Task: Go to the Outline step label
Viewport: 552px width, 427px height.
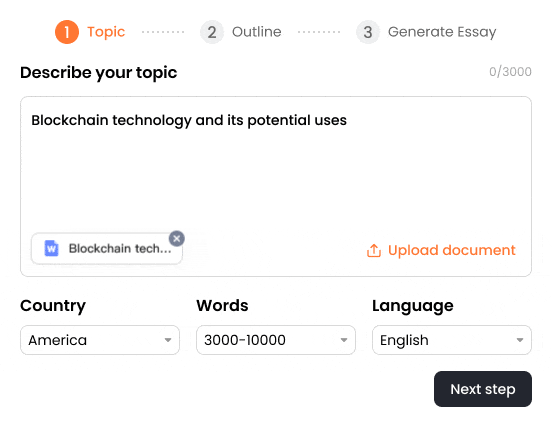Action: coord(257,32)
